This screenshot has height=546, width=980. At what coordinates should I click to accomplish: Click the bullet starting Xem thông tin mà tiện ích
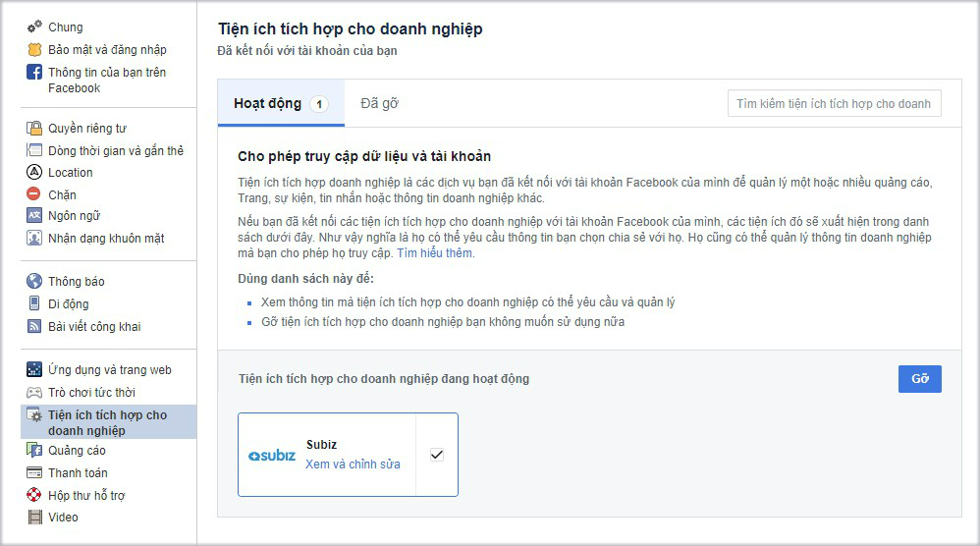pyautogui.click(x=467, y=302)
